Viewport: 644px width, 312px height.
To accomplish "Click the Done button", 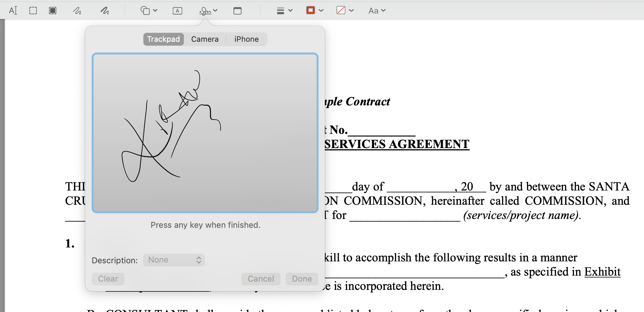I will (x=302, y=279).
